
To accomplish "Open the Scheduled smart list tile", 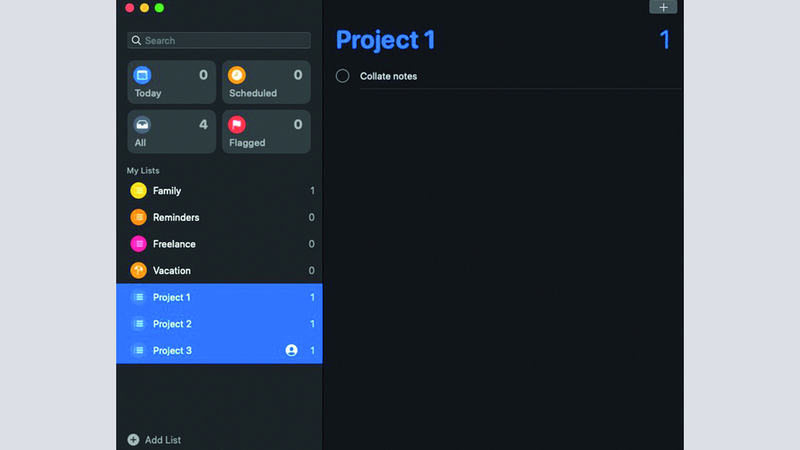I will pos(265,83).
